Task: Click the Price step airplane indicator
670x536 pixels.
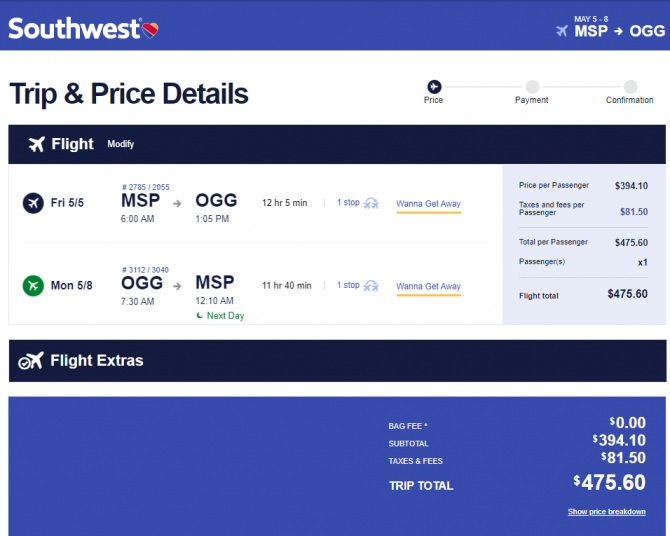Action: click(x=434, y=87)
